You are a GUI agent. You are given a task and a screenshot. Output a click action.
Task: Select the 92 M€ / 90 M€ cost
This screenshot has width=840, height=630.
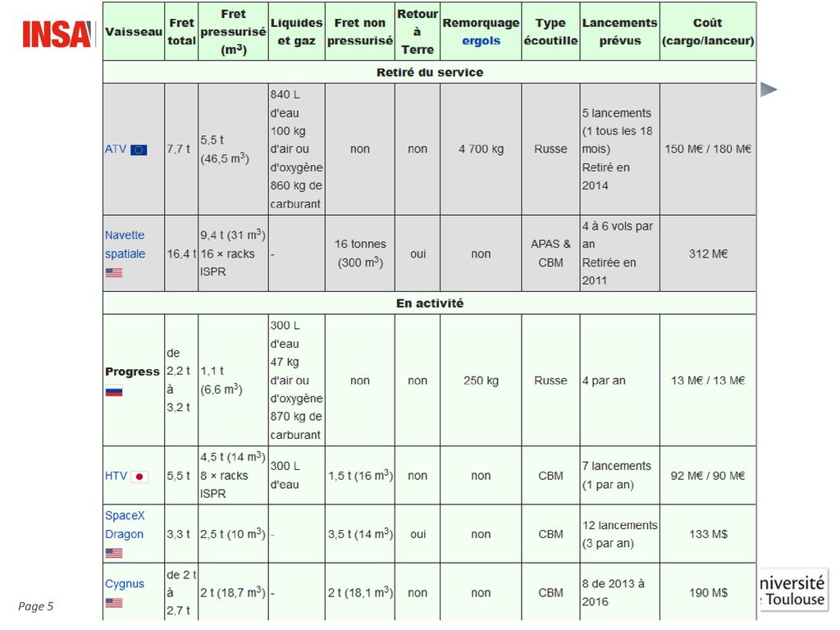click(708, 476)
